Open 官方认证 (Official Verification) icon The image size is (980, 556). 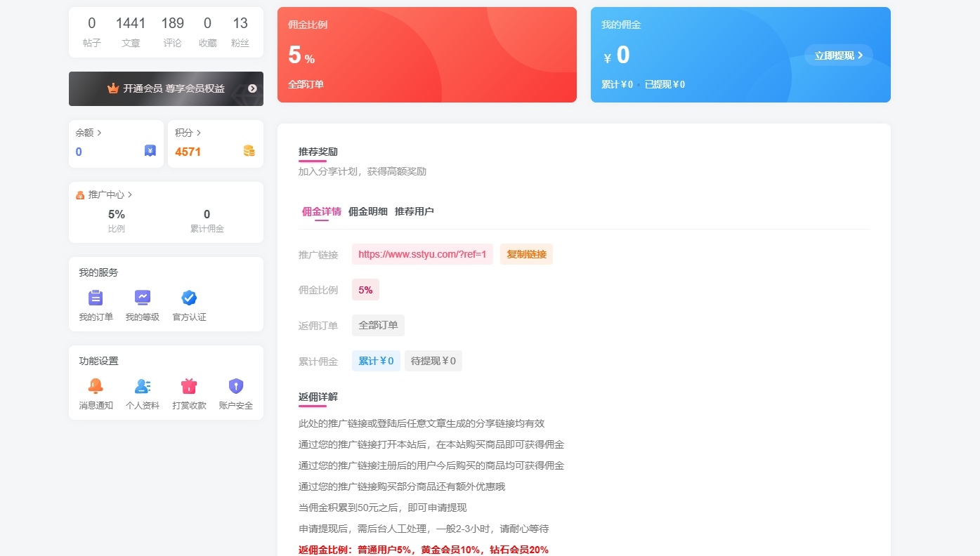[x=188, y=297]
